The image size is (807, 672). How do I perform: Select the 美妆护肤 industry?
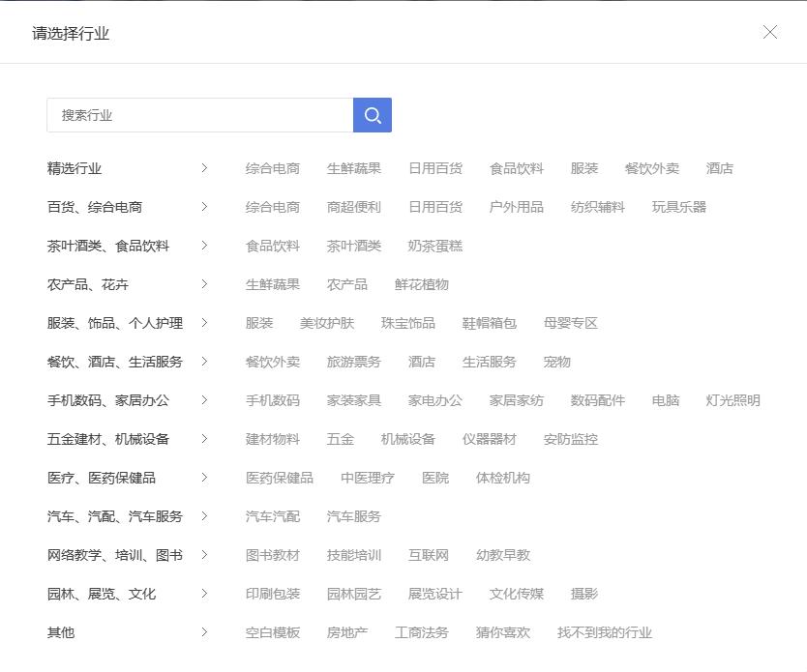[x=329, y=323]
